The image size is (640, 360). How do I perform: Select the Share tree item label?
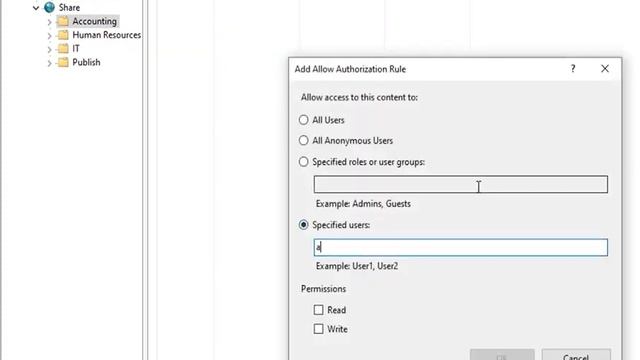pyautogui.click(x=69, y=7)
